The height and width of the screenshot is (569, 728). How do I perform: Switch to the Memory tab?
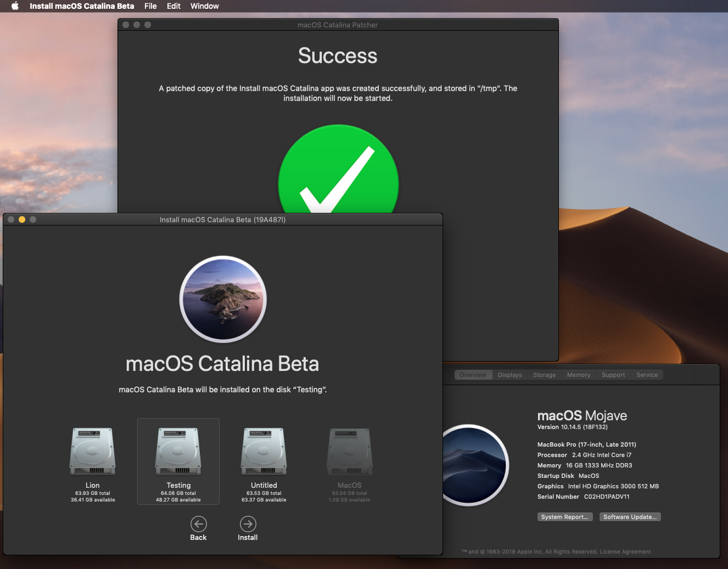pyautogui.click(x=579, y=375)
